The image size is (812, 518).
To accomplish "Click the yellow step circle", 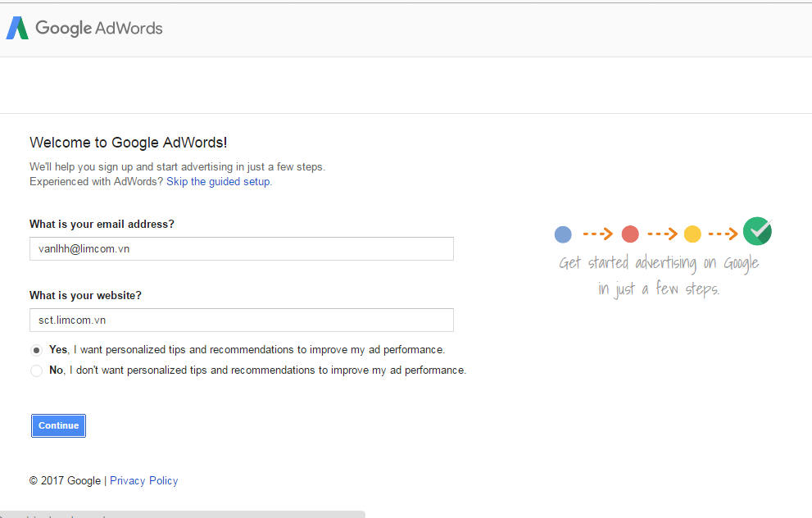I will pyautogui.click(x=692, y=234).
